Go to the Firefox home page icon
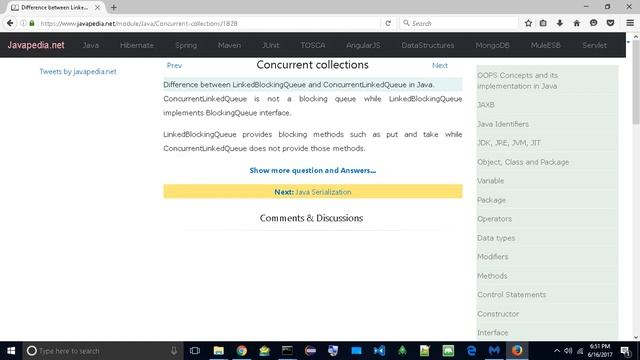This screenshot has height=360, width=640. point(576,23)
